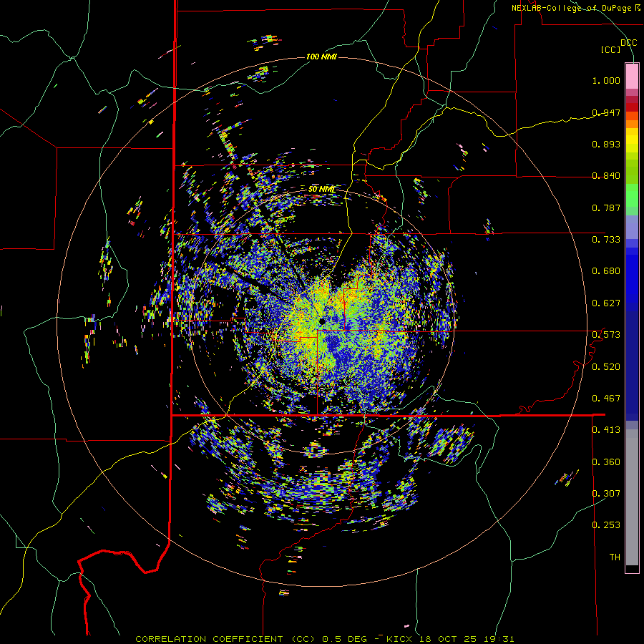Click the 0.680 legend value
644x644 pixels.
pos(606,271)
